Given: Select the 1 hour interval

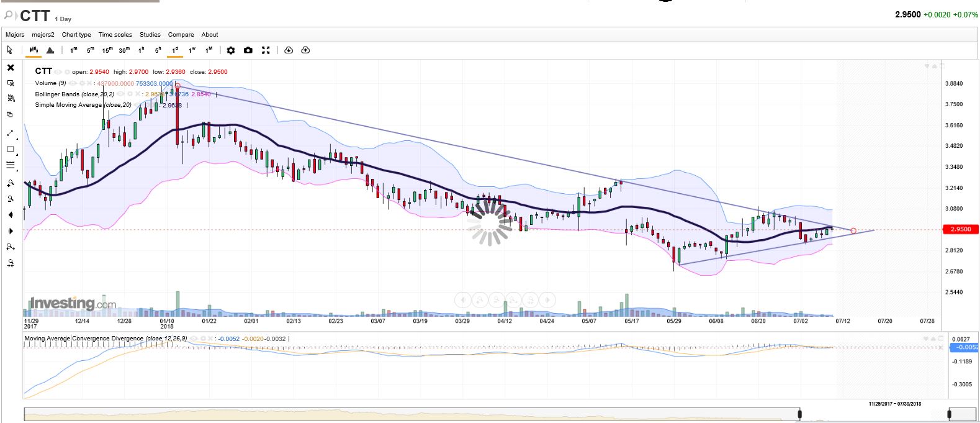Looking at the screenshot, I should (141, 50).
